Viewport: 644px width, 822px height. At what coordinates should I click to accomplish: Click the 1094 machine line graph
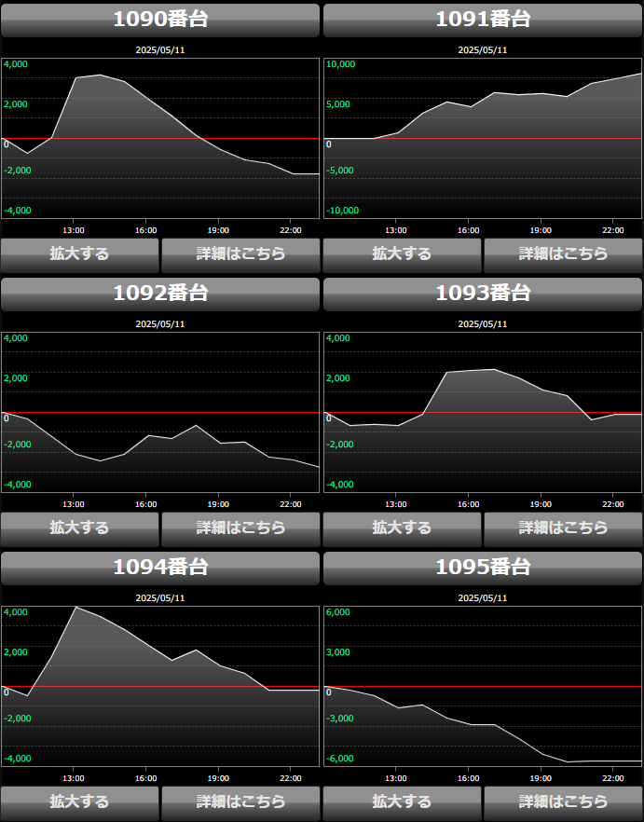tap(160, 686)
